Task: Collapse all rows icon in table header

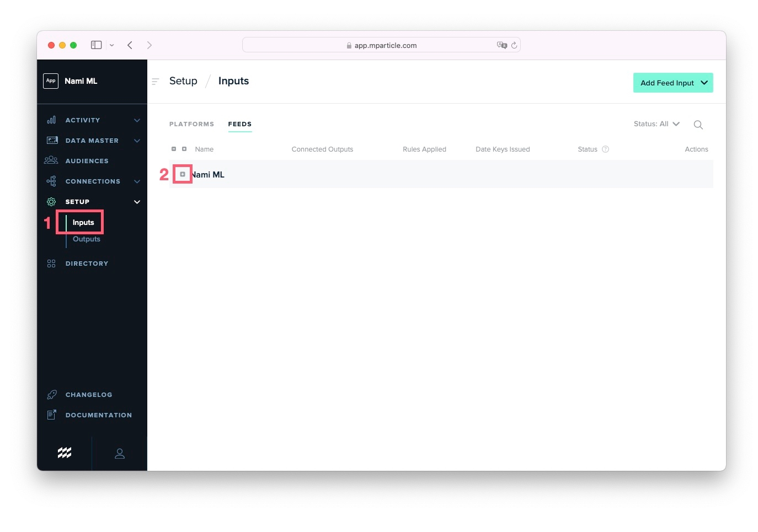Action: 174,149
